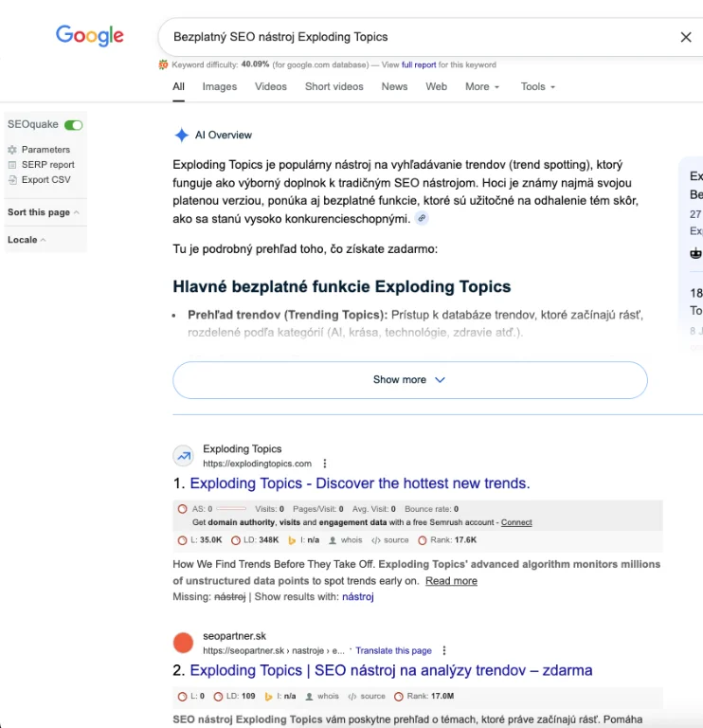Open the three-dot menu for explodingtopics.com result

tap(325, 464)
